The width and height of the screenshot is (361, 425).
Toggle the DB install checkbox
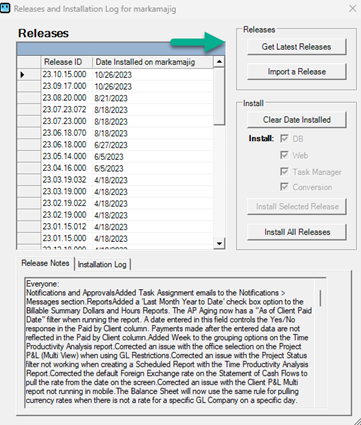(284, 138)
